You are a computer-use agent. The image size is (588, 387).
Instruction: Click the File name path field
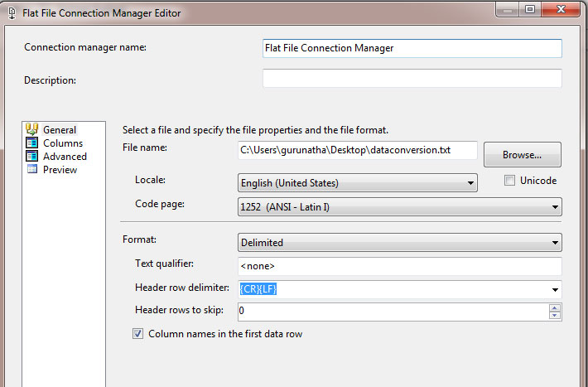[x=358, y=150]
